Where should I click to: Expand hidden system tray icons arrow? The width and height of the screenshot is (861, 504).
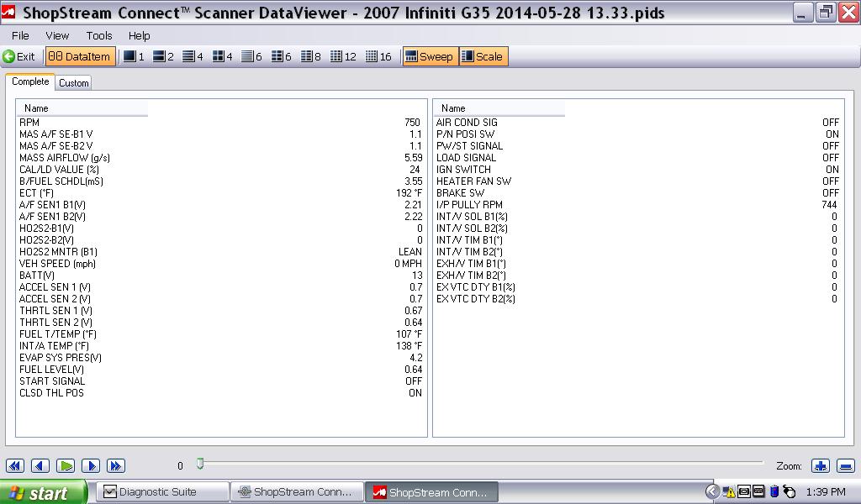[712, 491]
